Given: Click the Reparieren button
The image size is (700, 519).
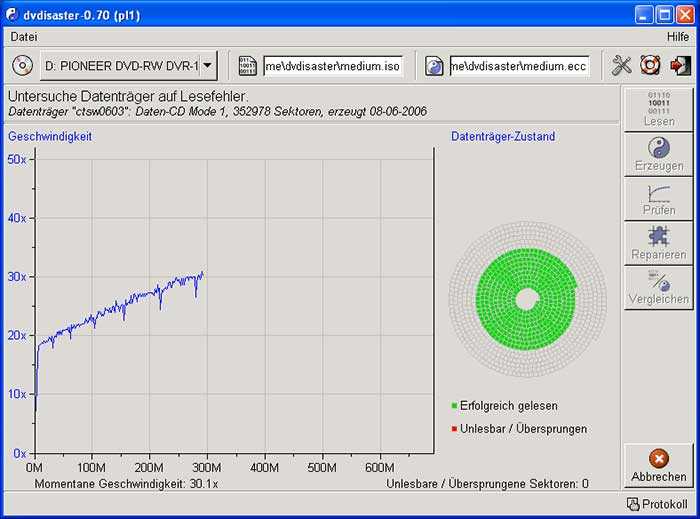Looking at the screenshot, I should point(658,243).
